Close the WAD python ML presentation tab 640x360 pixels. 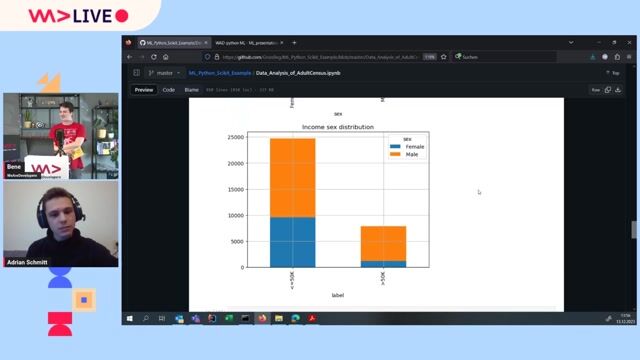[282, 42]
